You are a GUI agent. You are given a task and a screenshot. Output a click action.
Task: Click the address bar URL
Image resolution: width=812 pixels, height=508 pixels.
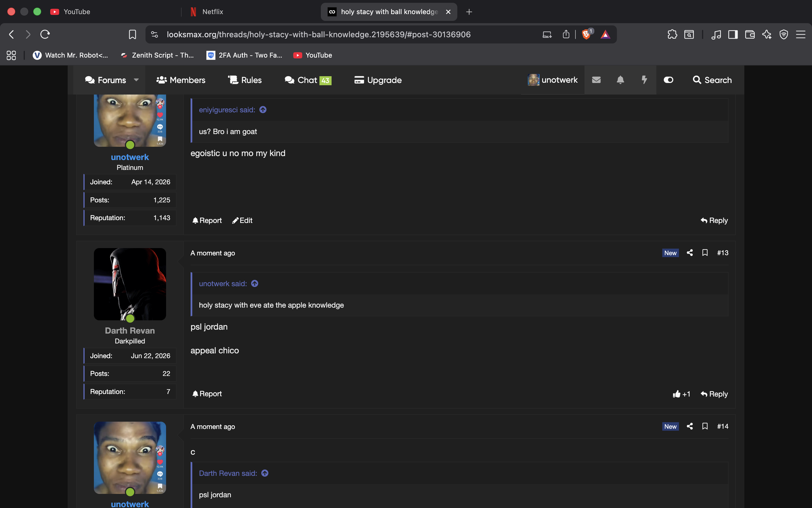coord(319,34)
